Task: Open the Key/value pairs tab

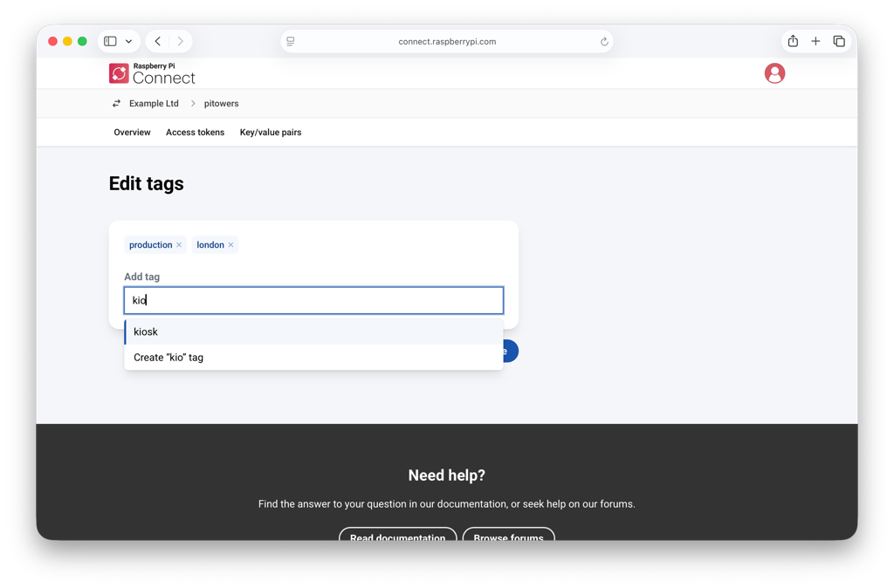Action: (x=270, y=133)
